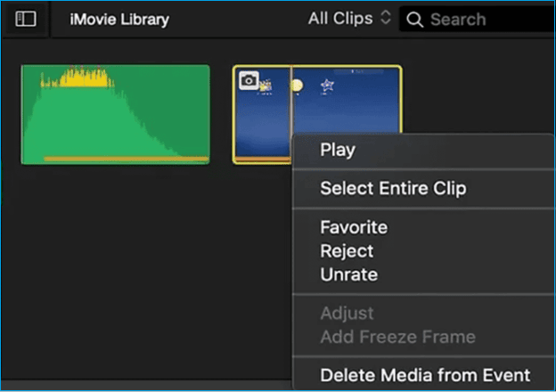
Task: Choose Play from the context menu
Action: [x=338, y=150]
